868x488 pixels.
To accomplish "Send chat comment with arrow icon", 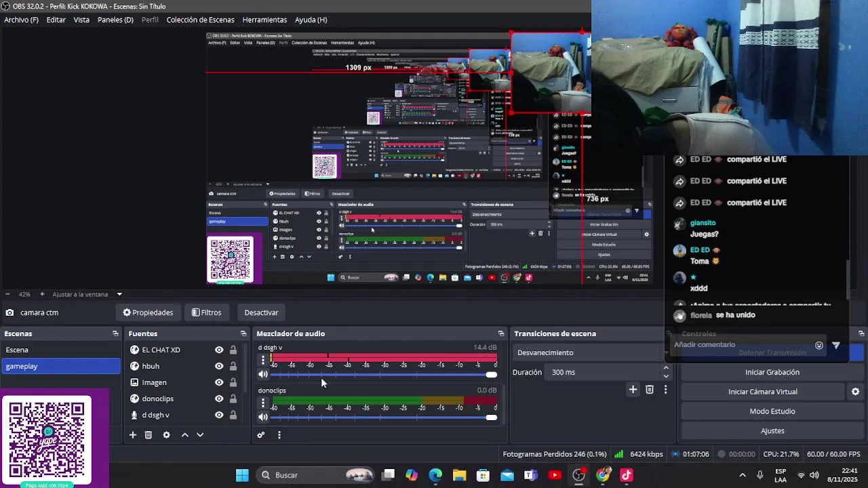I will click(x=836, y=346).
